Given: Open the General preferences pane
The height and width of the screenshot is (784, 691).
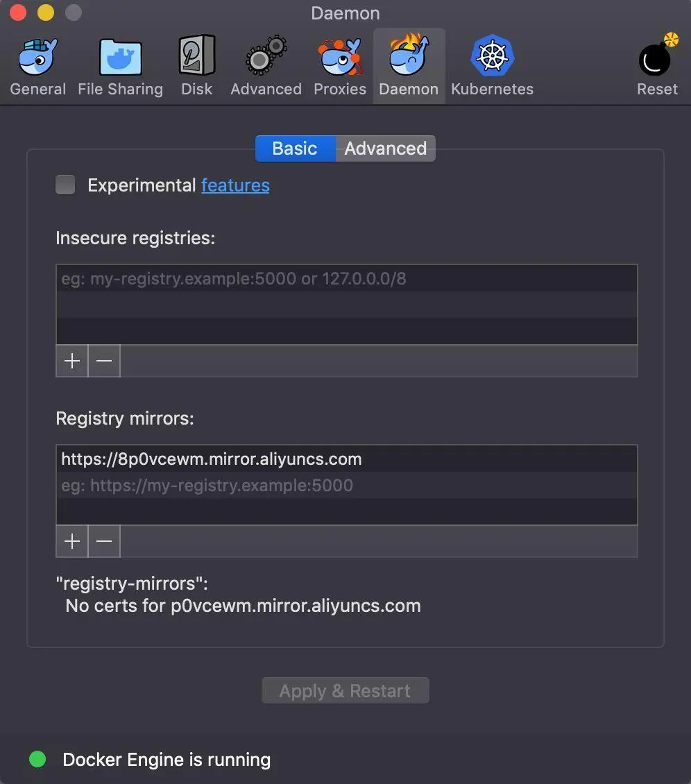Looking at the screenshot, I should [x=38, y=66].
